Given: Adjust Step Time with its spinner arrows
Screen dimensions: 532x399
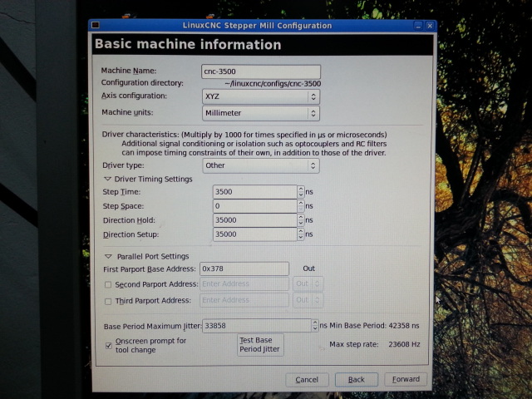Looking at the screenshot, I should tap(301, 192).
